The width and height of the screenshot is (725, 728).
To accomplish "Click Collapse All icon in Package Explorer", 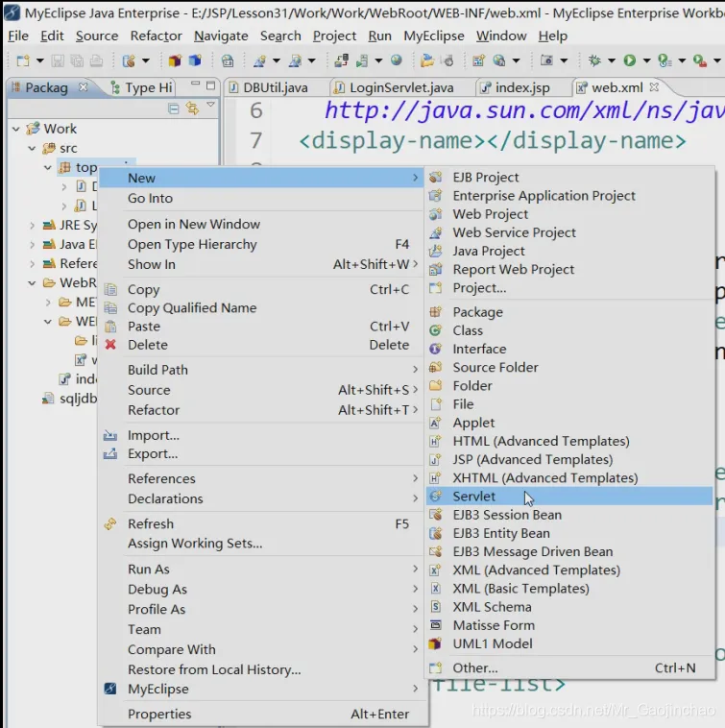I will click(173, 109).
